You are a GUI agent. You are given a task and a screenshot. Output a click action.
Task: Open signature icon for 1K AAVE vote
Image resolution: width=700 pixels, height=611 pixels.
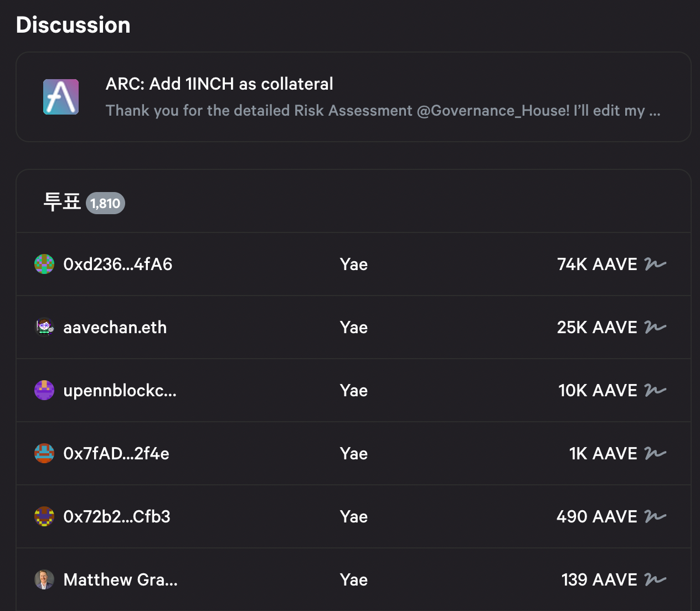point(655,454)
